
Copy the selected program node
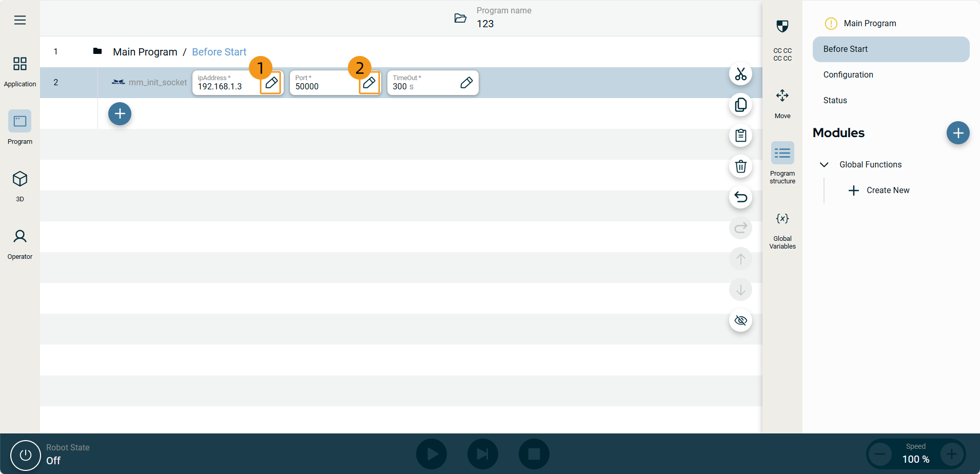(x=740, y=105)
